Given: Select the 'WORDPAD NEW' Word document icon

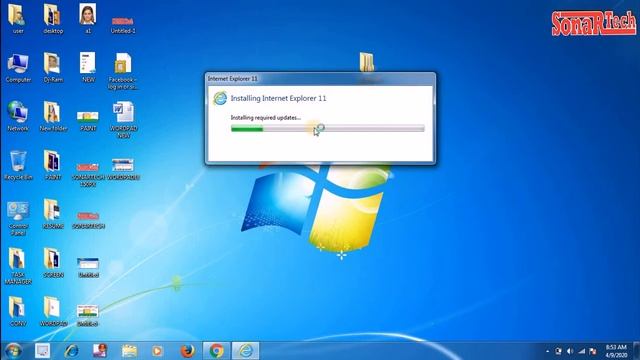Looking at the screenshot, I should [123, 120].
